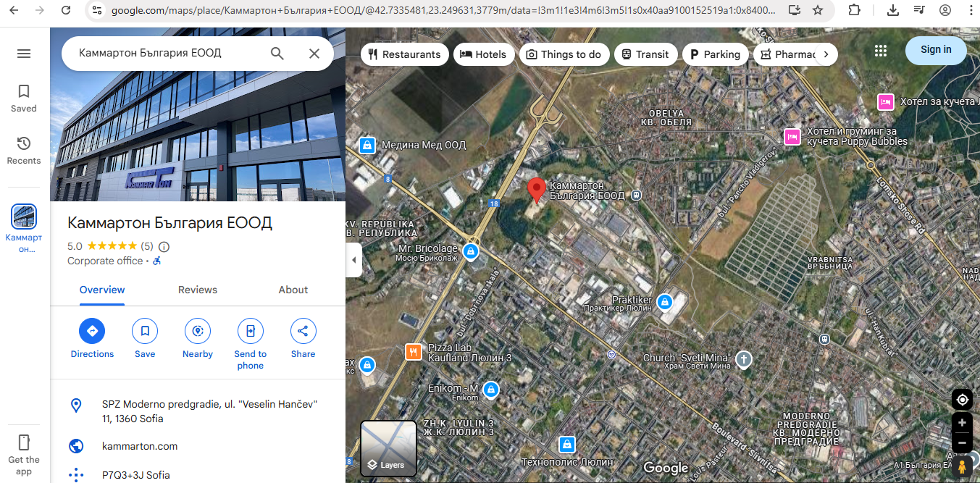Click Send to phone icon
The image size is (980, 483).
coord(251,331)
